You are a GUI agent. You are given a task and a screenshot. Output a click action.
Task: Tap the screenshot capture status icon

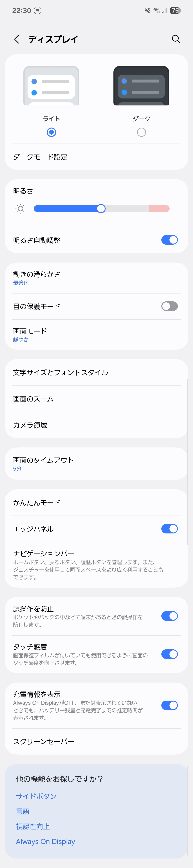coord(37,10)
